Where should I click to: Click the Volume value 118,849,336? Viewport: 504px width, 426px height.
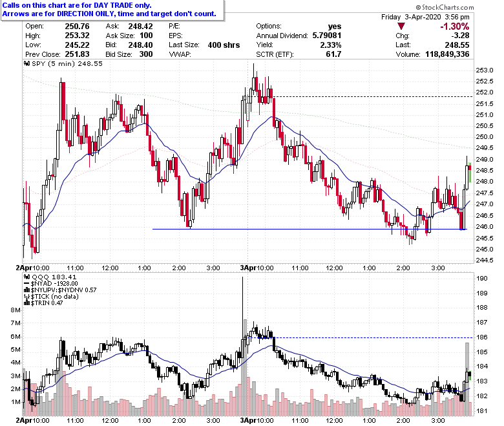(x=447, y=54)
